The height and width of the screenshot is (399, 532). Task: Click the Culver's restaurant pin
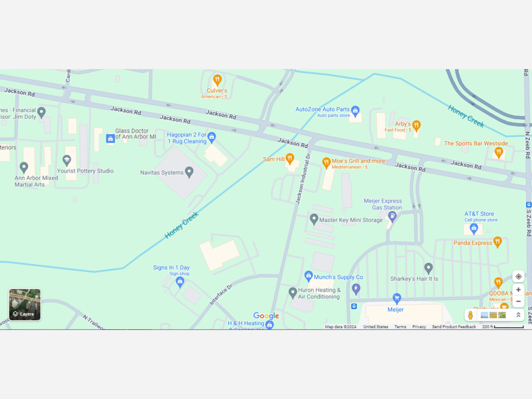tap(217, 80)
